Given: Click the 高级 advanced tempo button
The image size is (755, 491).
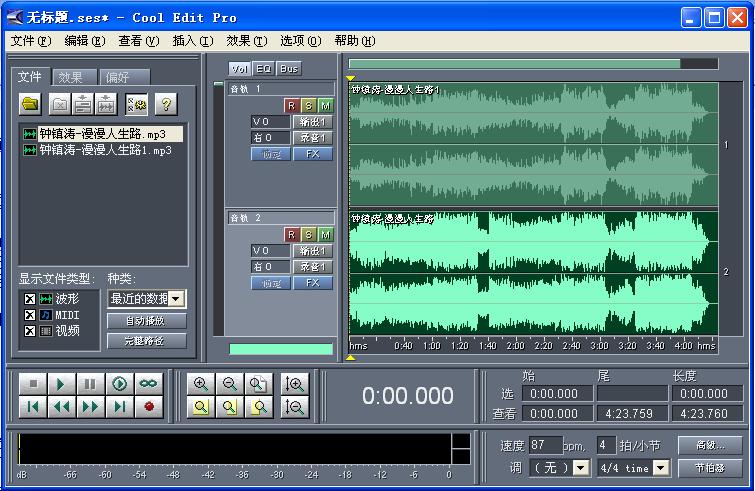Looking at the screenshot, I should click(710, 445).
